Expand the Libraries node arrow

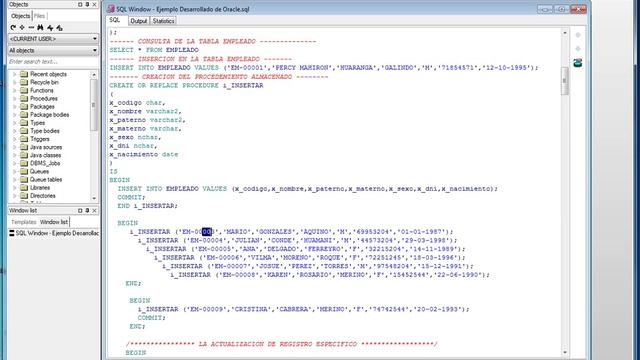click(15, 188)
